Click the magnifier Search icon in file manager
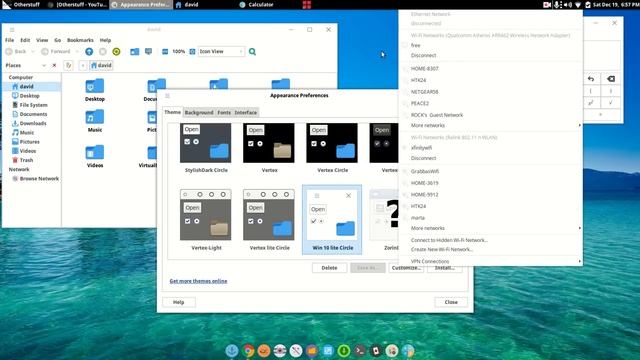This screenshot has height=360, width=640. tap(252, 51)
